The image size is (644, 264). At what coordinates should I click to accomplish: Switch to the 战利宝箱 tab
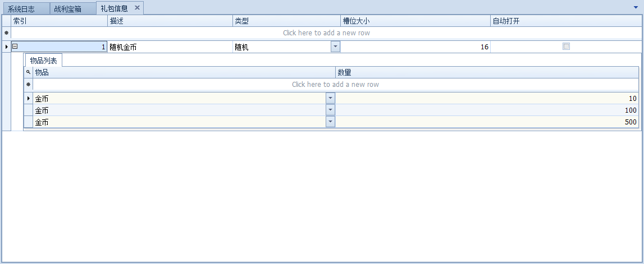[67, 9]
